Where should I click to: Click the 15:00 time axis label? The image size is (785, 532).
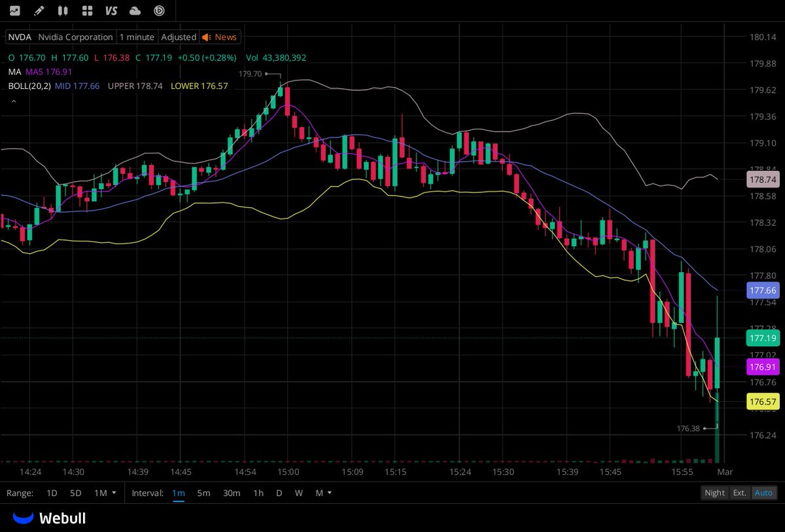coord(288,472)
